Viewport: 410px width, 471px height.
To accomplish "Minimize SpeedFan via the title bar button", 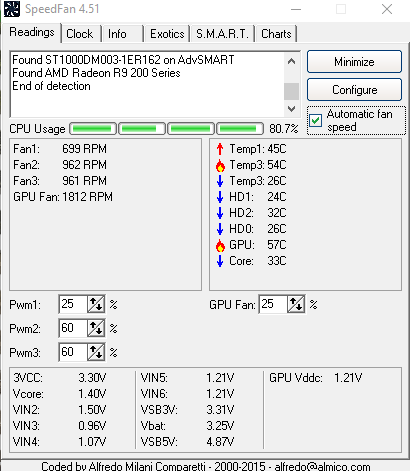I will click(x=296, y=9).
